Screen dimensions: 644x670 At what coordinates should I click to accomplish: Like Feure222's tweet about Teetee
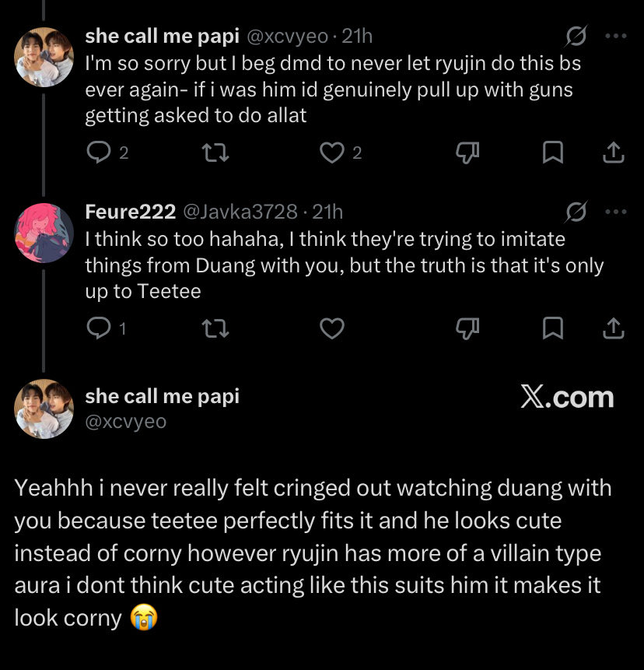(332, 328)
